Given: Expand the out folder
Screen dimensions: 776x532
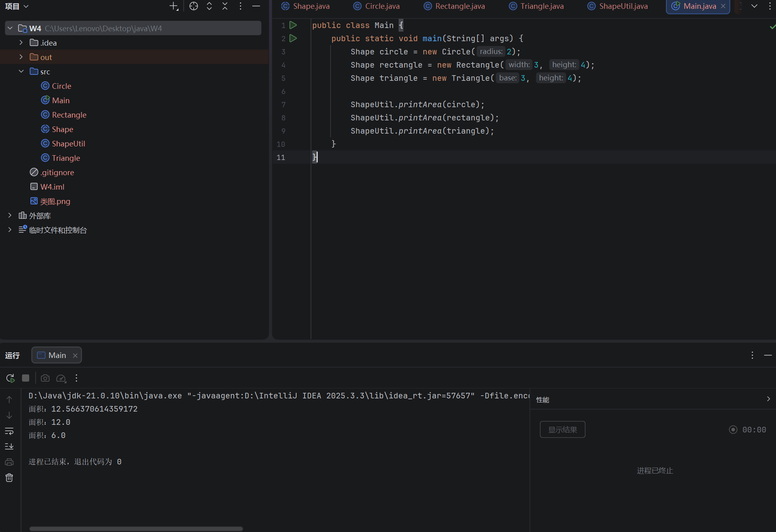Looking at the screenshot, I should [21, 57].
